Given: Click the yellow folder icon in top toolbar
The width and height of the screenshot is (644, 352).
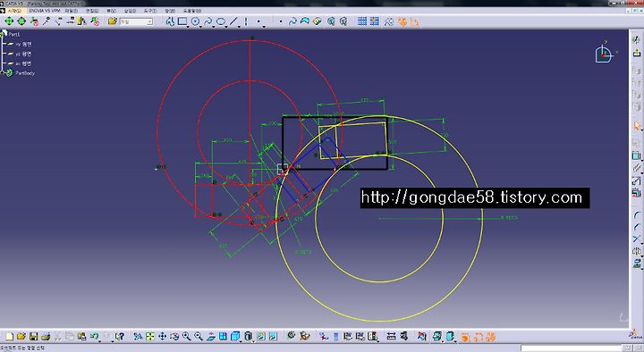Looking at the screenshot, I should click(x=112, y=21).
